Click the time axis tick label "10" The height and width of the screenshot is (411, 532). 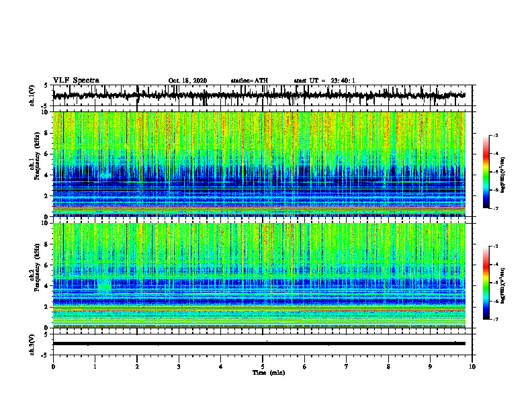(472, 367)
